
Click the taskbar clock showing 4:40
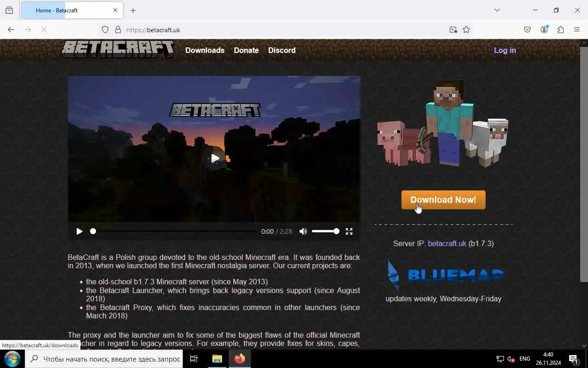point(548,359)
